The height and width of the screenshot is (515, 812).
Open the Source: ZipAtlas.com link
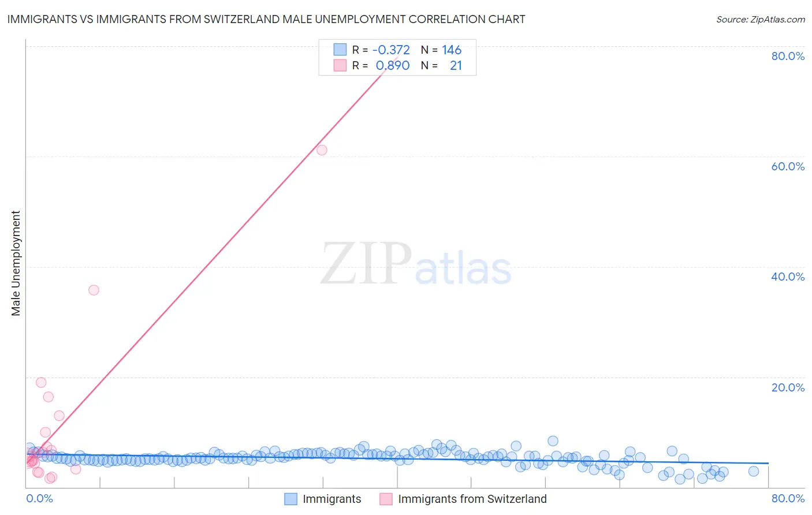coord(761,19)
